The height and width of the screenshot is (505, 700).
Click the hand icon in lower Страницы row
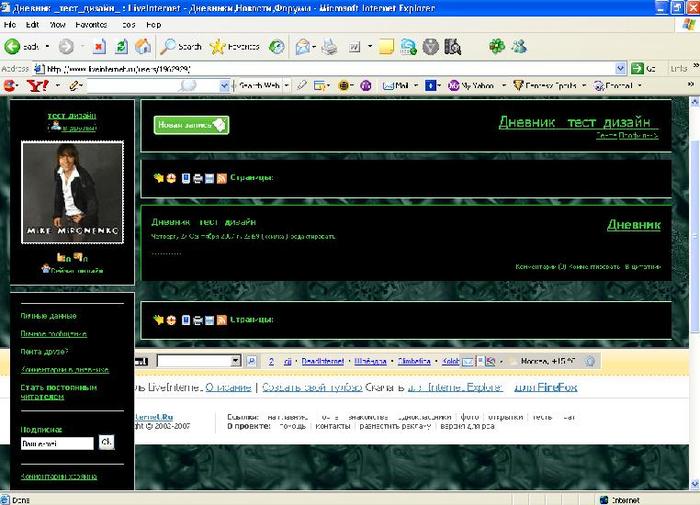point(158,320)
